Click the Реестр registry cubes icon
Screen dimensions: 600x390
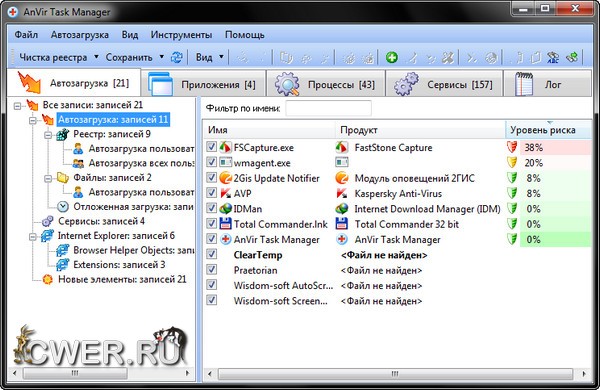click(x=63, y=134)
